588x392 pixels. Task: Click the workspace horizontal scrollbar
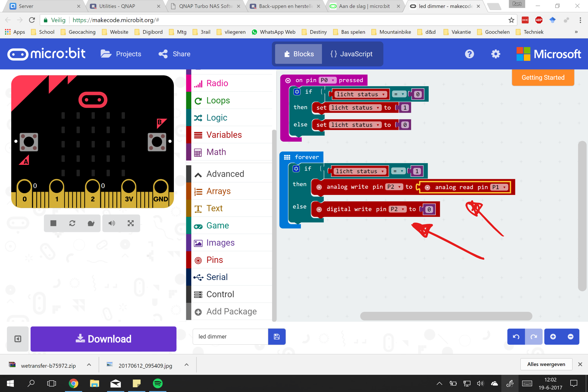(446, 316)
